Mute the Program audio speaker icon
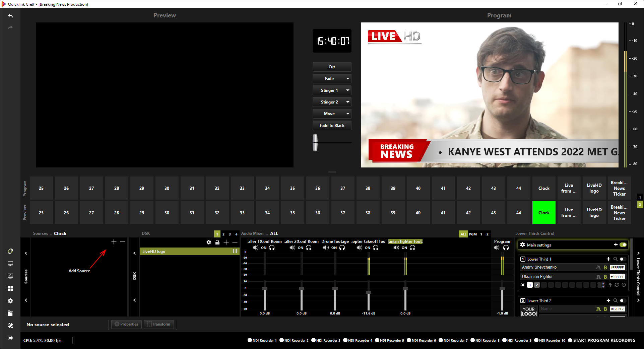 click(x=497, y=248)
